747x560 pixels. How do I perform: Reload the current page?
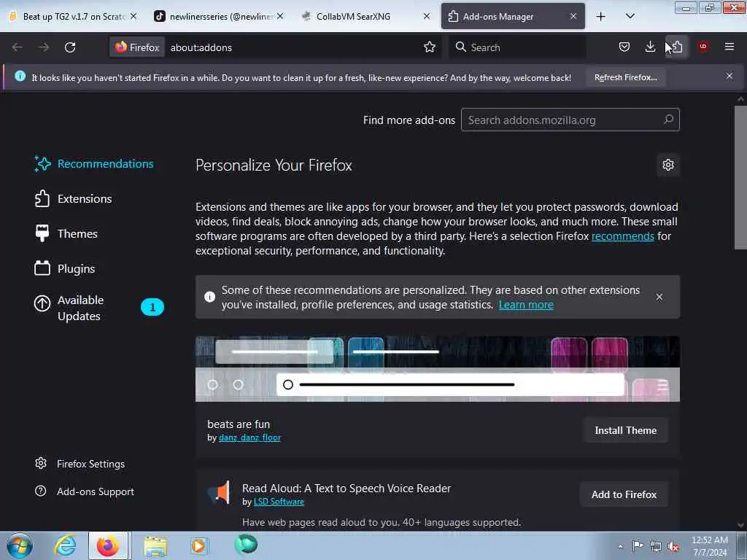click(x=70, y=47)
